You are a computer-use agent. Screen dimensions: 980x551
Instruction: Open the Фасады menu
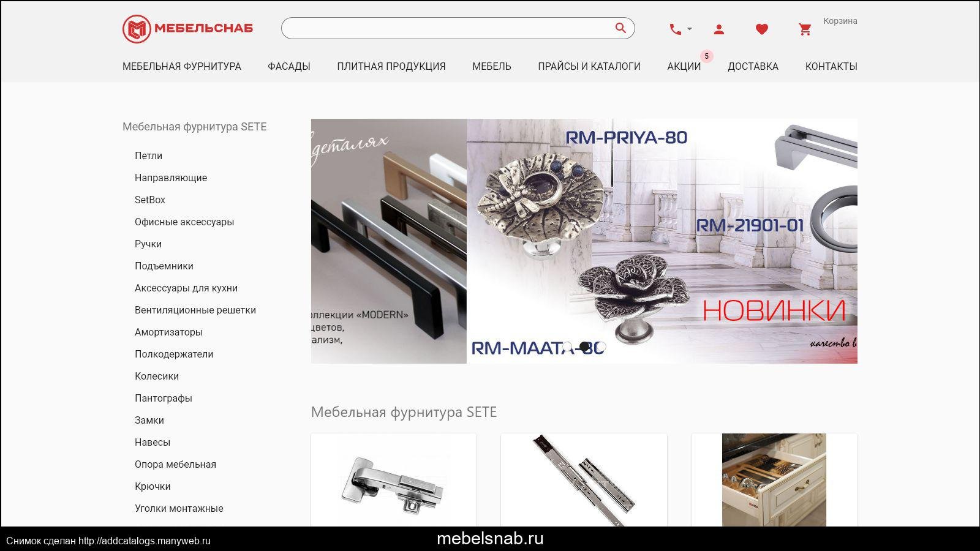289,66
